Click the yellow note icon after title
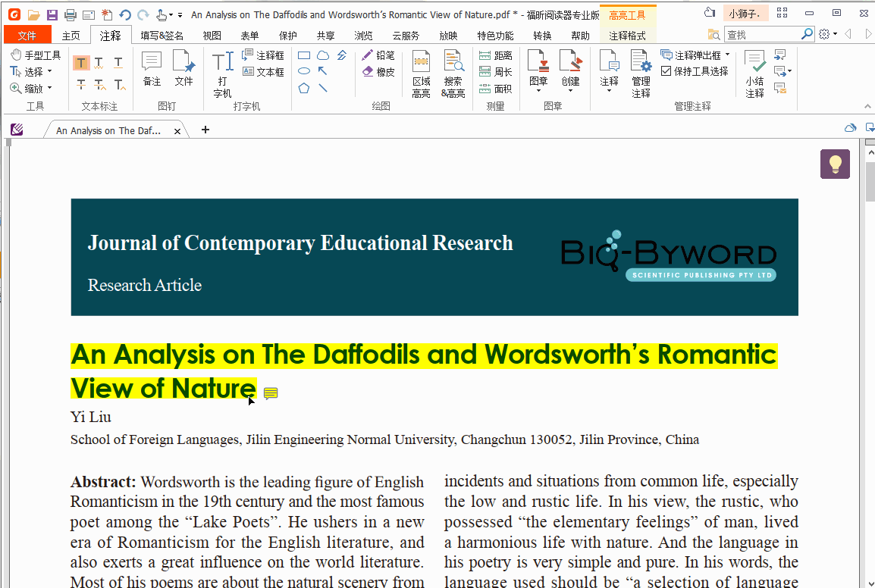 271,393
